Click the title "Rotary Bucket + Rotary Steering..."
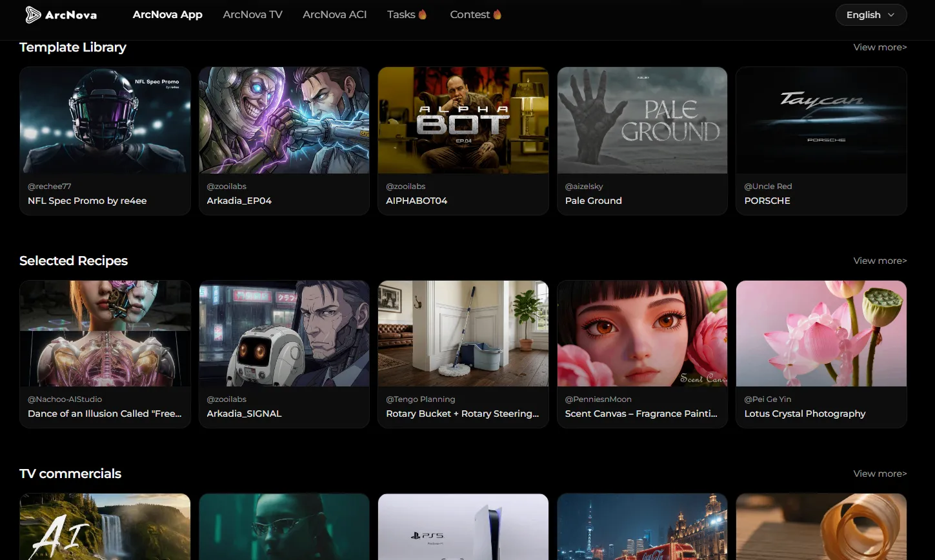The width and height of the screenshot is (935, 560). tap(462, 414)
